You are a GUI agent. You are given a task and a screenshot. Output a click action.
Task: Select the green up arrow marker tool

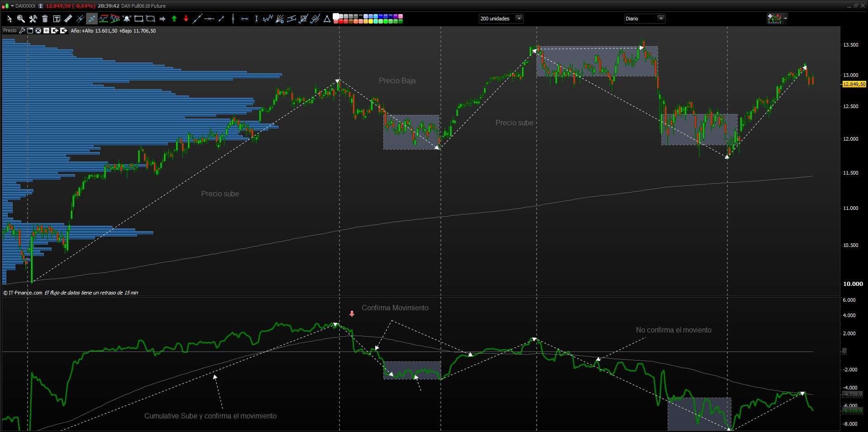174,19
